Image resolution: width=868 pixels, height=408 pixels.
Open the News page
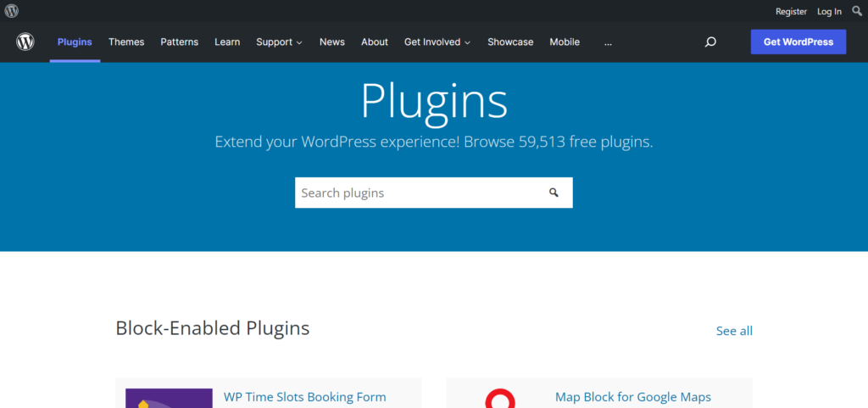tap(332, 42)
